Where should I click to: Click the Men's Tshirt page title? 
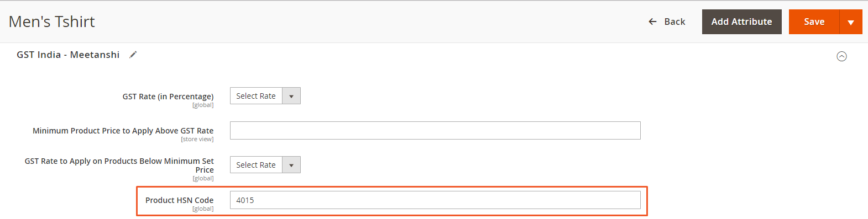pos(52,22)
